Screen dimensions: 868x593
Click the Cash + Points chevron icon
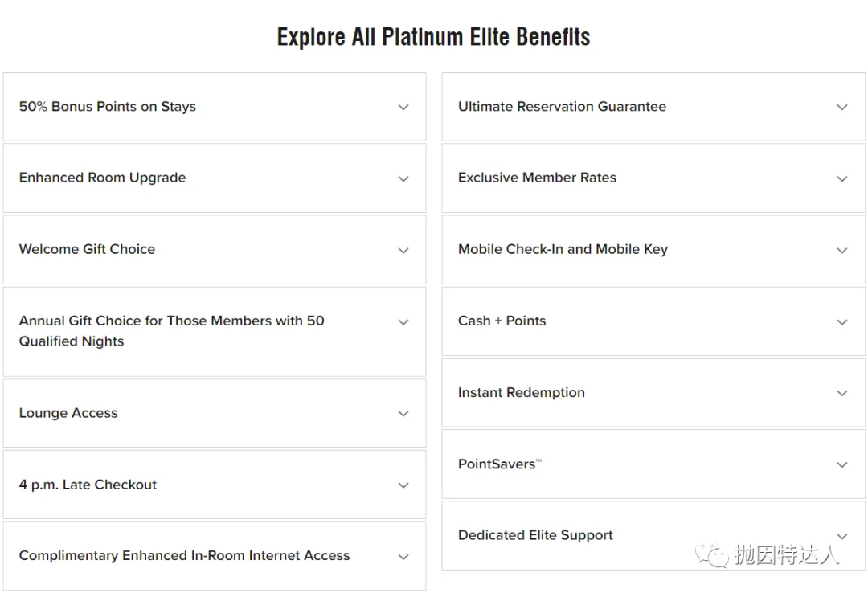pos(842,321)
